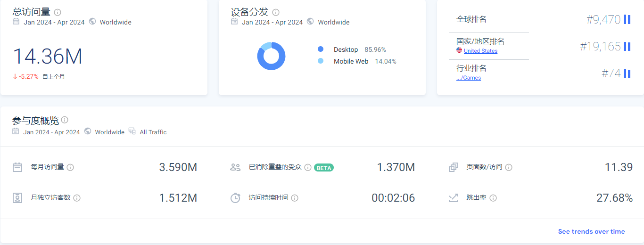
Task: Click blue bars icon beside country rank #19,165
Action: pyautogui.click(x=627, y=46)
